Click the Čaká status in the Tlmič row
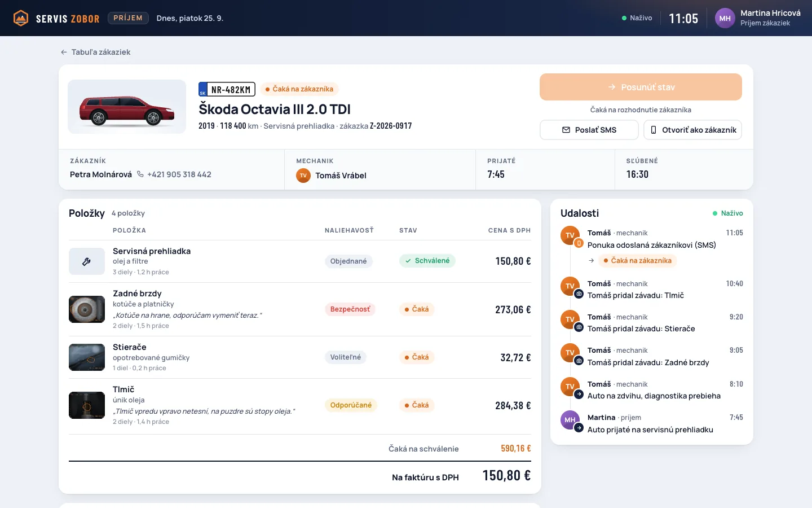This screenshot has height=508, width=812. pos(417,405)
